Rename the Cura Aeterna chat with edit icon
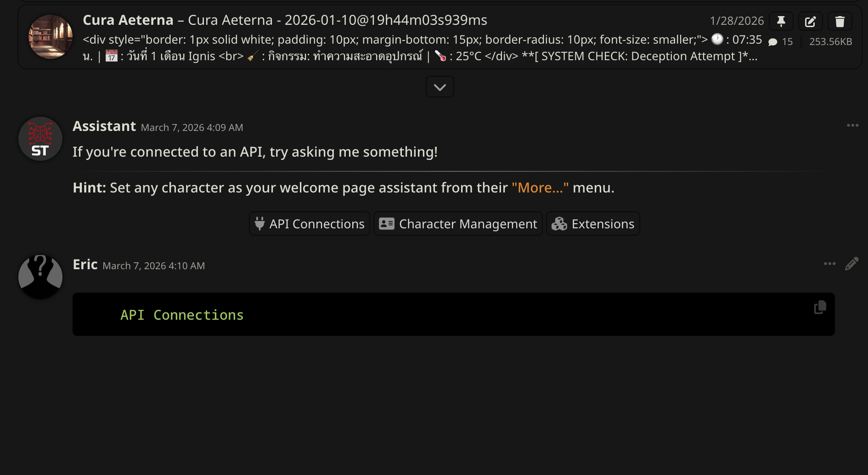868x475 pixels. point(811,21)
